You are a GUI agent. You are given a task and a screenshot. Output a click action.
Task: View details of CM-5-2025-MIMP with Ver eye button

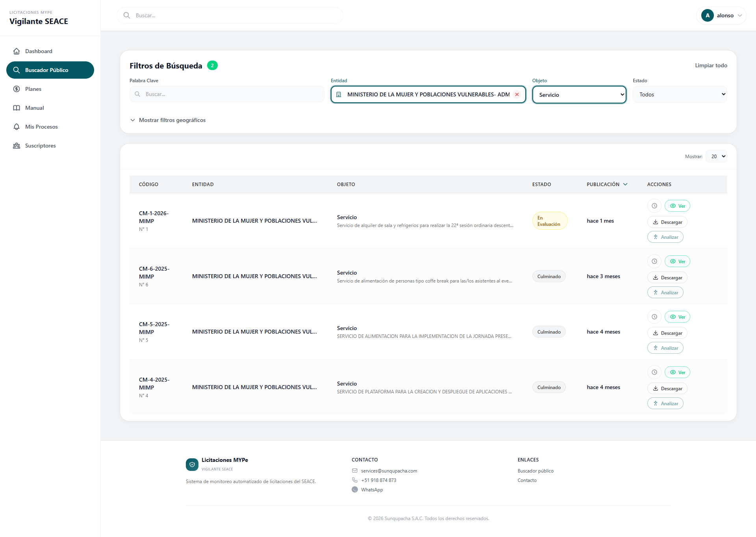coord(677,316)
